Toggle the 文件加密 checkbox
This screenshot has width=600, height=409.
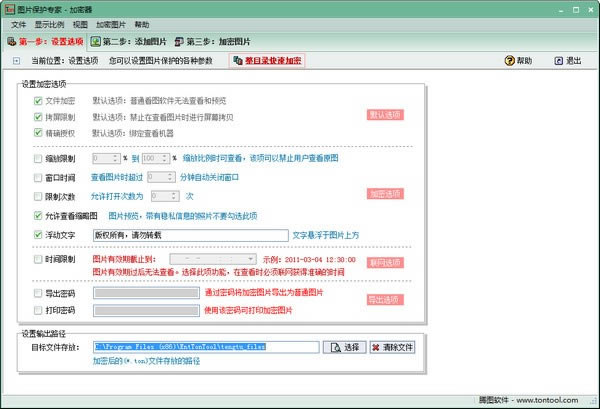click(x=38, y=101)
